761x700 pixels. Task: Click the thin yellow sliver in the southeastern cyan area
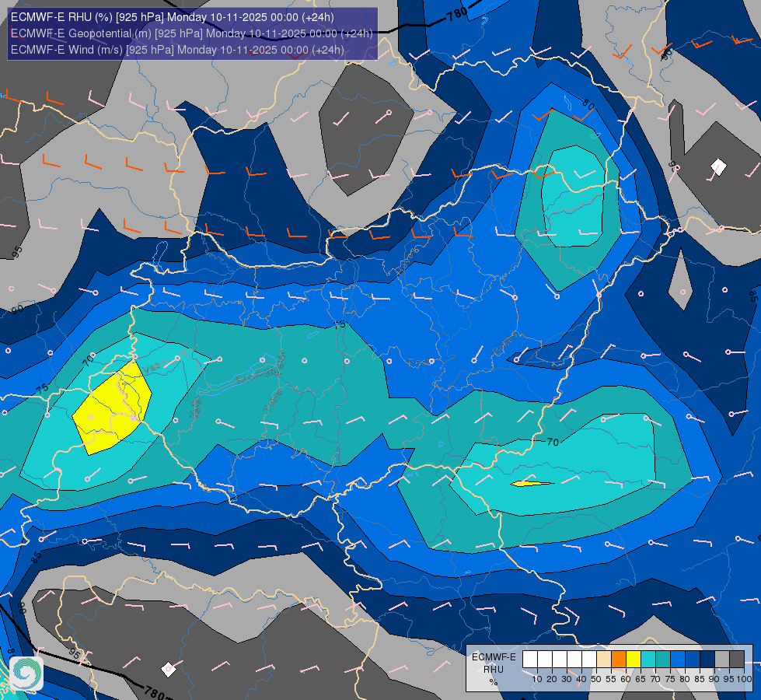click(x=532, y=483)
